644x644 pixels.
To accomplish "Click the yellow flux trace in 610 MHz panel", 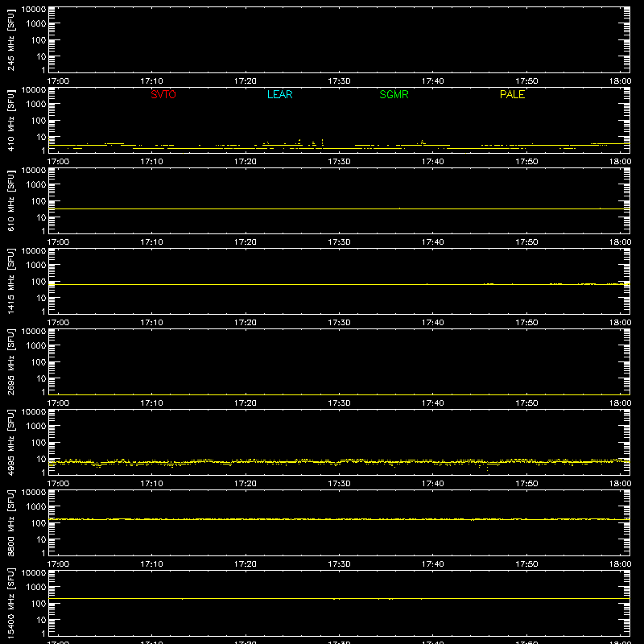I will click(339, 208).
